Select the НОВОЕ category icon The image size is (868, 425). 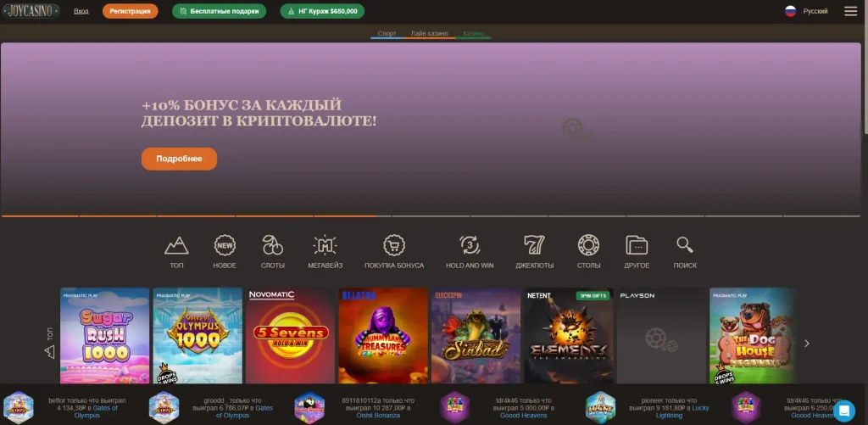(225, 245)
